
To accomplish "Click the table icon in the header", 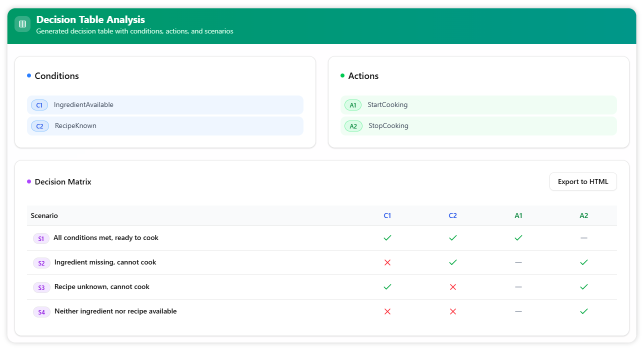I will tap(22, 24).
